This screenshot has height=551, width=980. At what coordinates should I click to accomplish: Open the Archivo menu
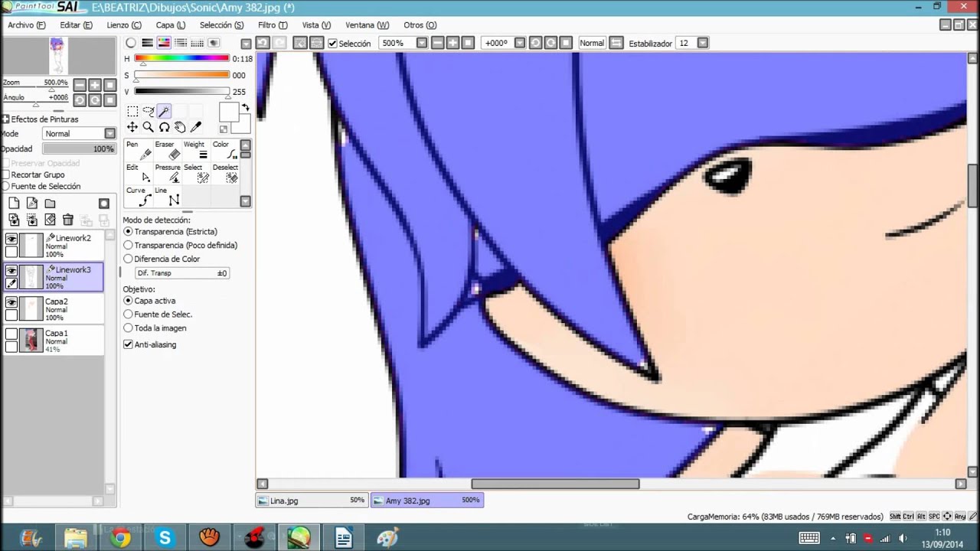coord(26,25)
